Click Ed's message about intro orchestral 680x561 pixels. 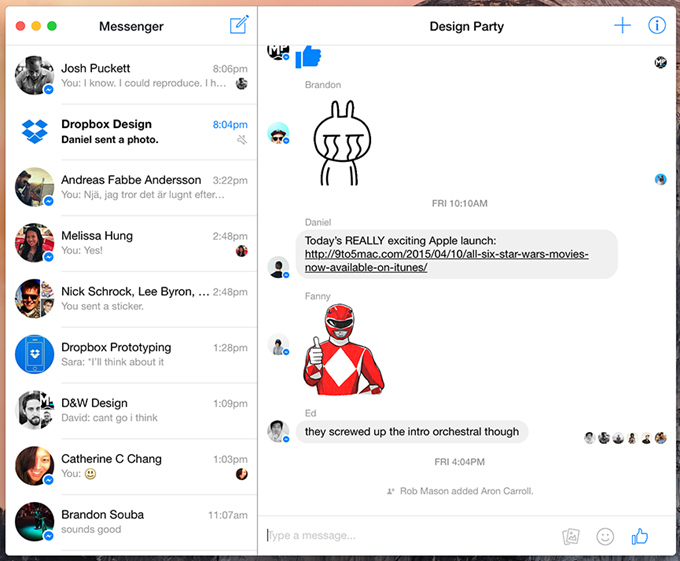tap(412, 432)
